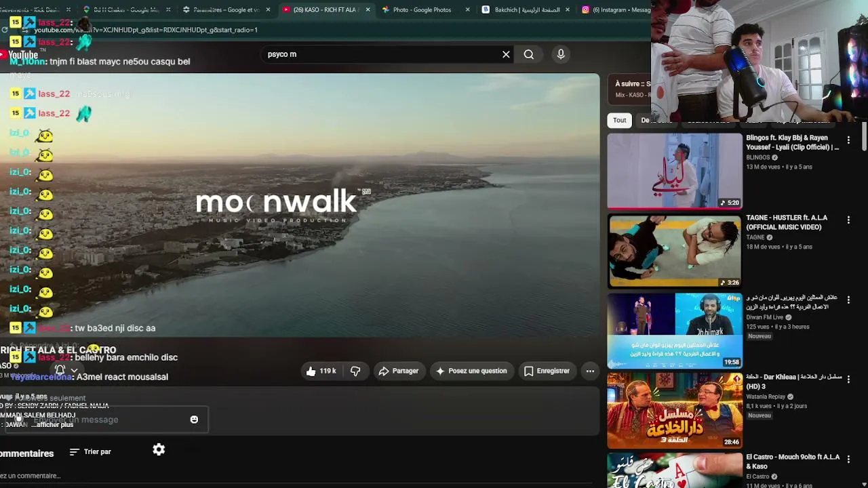Clear the YouTube search box text
The image size is (868, 488).
click(x=506, y=54)
